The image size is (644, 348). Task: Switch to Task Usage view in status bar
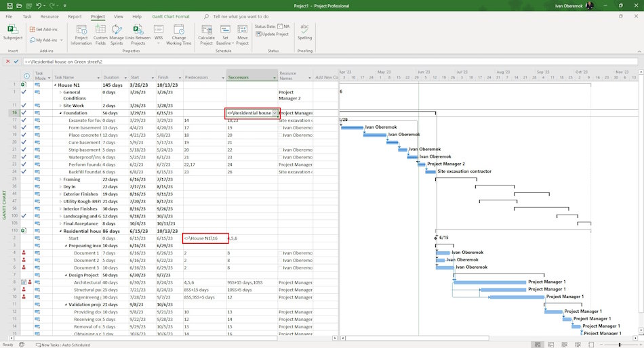[550, 345]
